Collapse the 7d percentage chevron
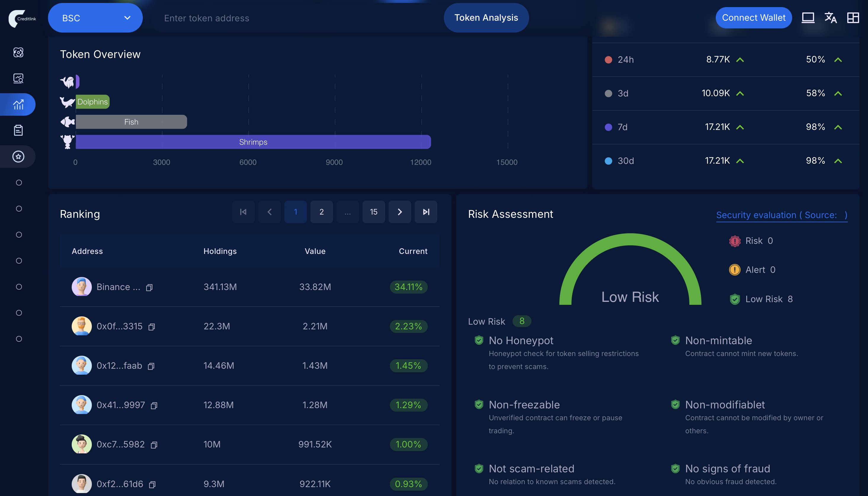This screenshot has width=868, height=496. pyautogui.click(x=838, y=127)
